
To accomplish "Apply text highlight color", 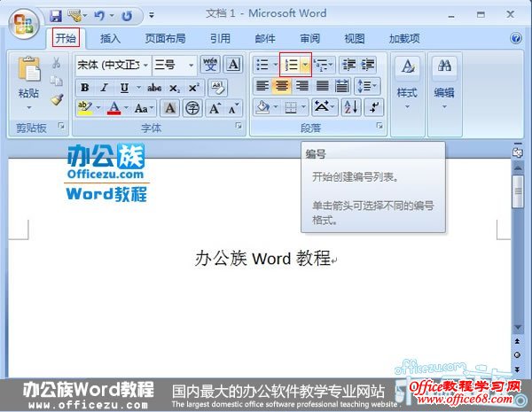I will point(84,108).
